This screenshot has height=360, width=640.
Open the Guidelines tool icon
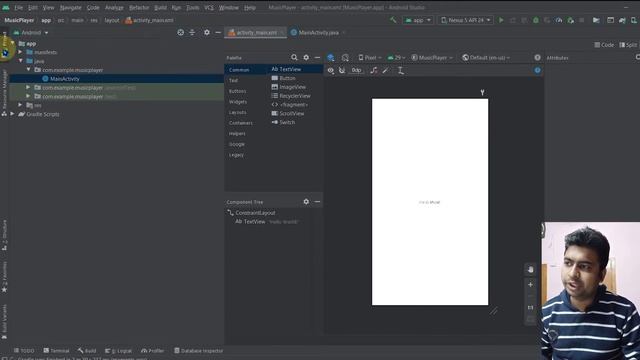400,70
